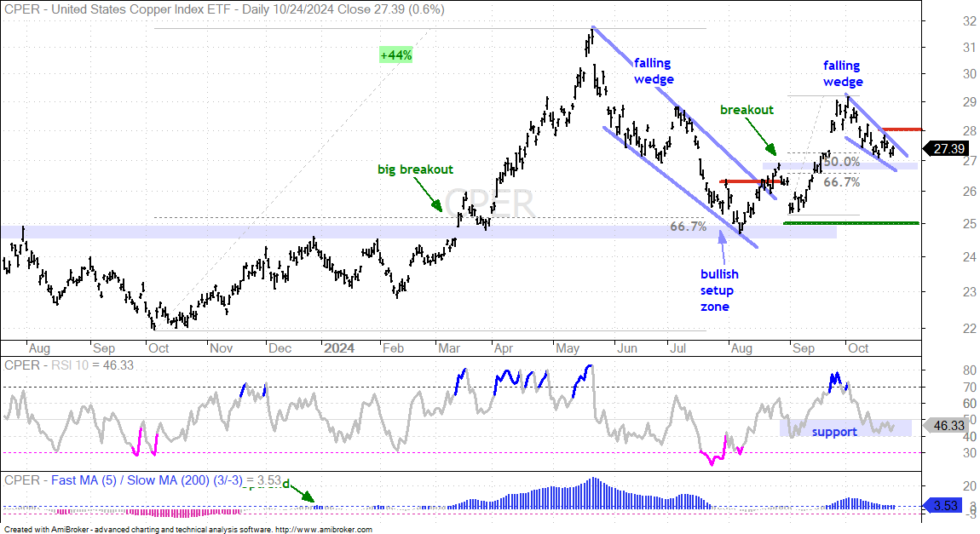Click the CPER RSI 10 pane title
The height and width of the screenshot is (534, 980).
69,365
